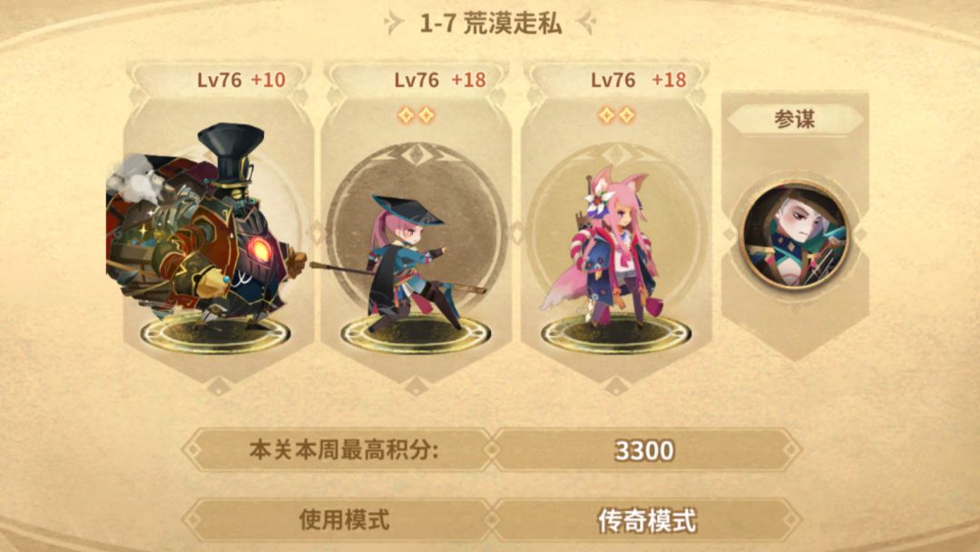Click the summoning circle under fox girl
980x552 pixels.
point(615,334)
